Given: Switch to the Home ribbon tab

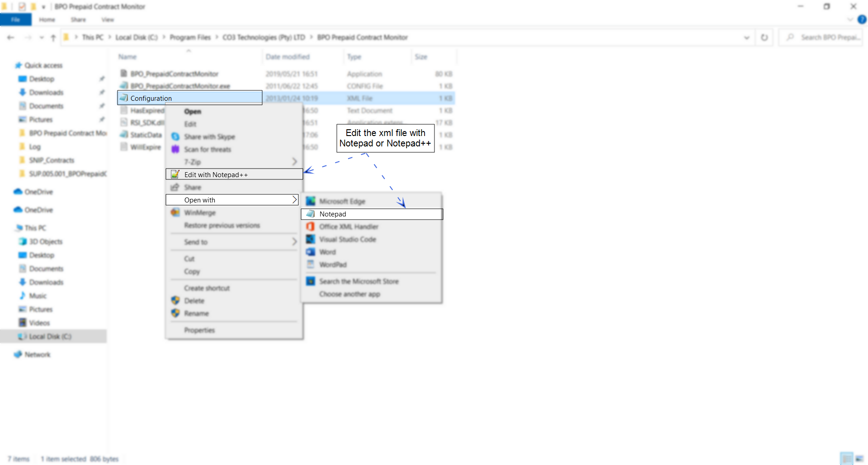Looking at the screenshot, I should click(47, 19).
